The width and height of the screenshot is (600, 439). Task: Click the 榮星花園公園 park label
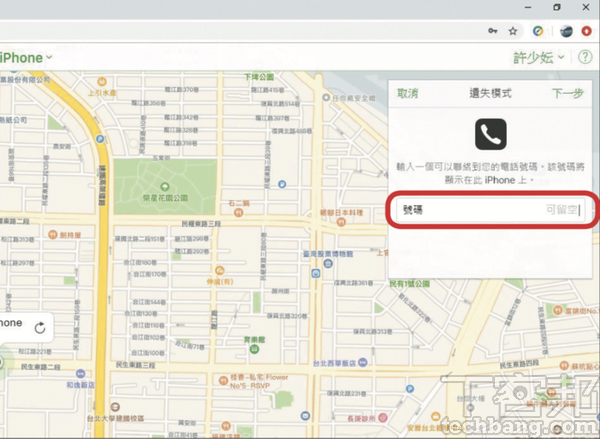165,198
